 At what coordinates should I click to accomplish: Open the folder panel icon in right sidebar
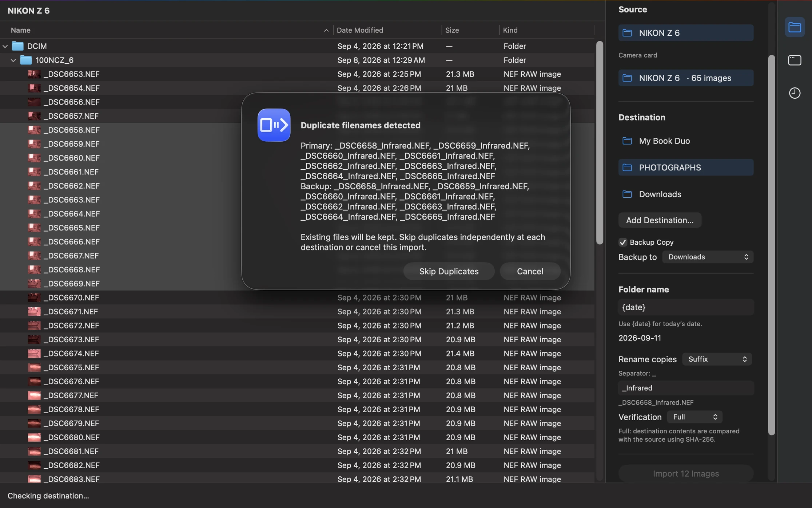pyautogui.click(x=795, y=27)
